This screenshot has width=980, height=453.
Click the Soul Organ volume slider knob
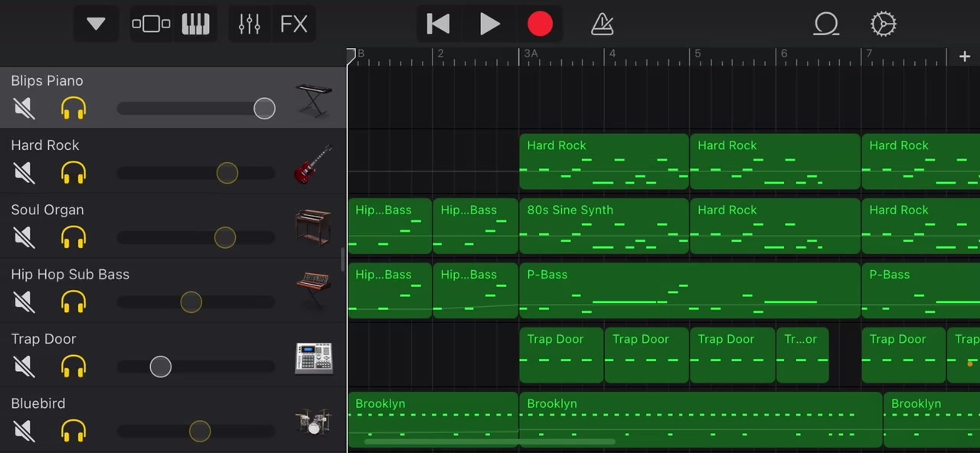point(225,237)
